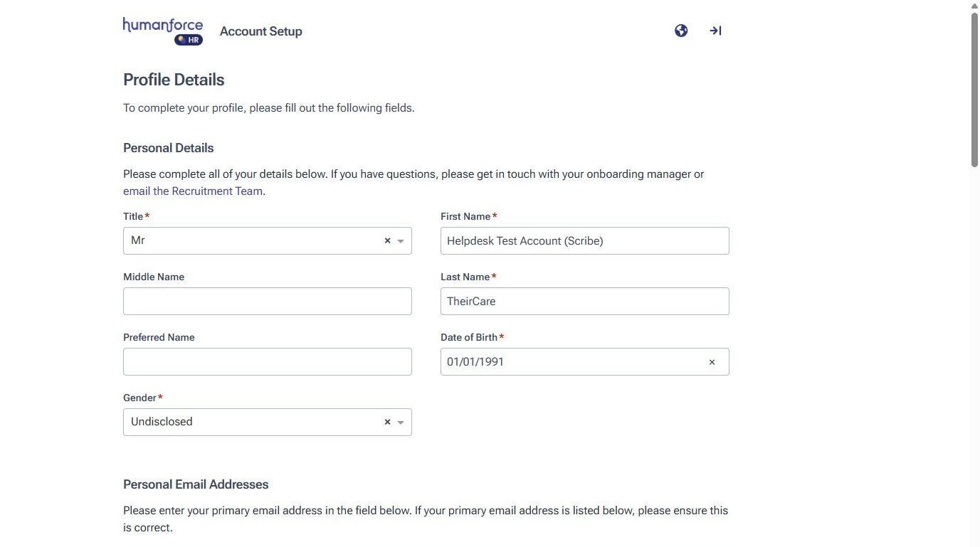Viewport: 980px width, 547px height.
Task: Click the logout arrow icon
Action: click(x=715, y=31)
